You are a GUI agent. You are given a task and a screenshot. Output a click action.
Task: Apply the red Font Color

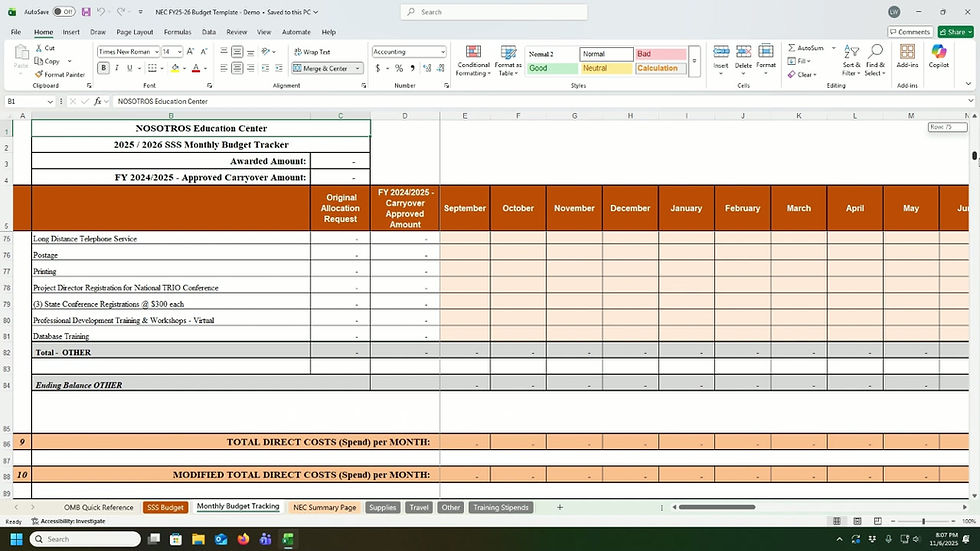click(196, 68)
